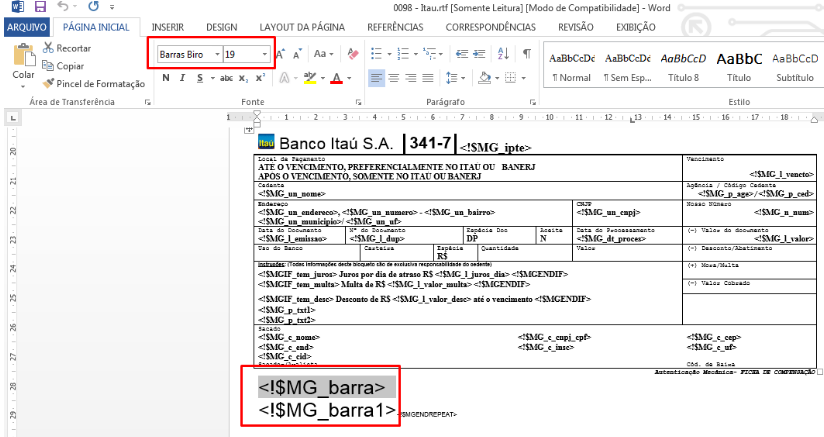This screenshot has width=824, height=437.
Task: Open line spacing options
Action: [455, 78]
